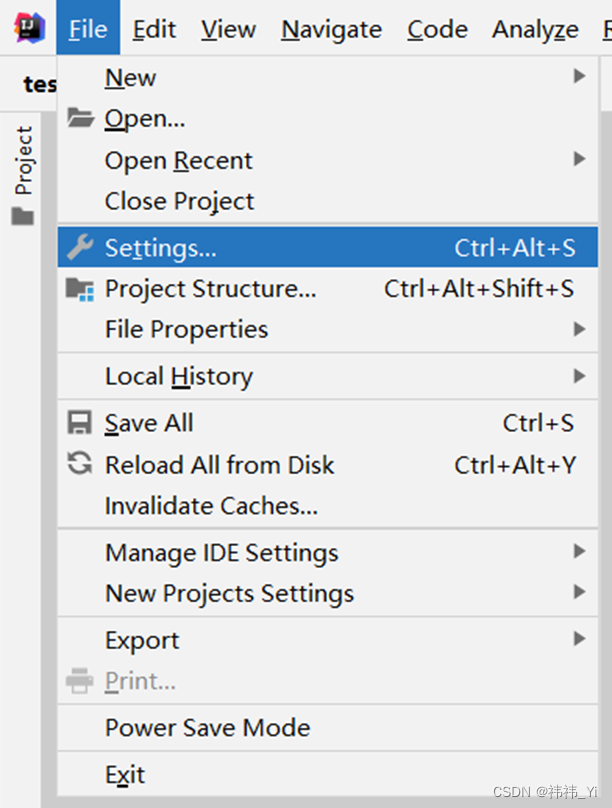612x808 pixels.
Task: Choose Close Project from File menu
Action: click(179, 201)
